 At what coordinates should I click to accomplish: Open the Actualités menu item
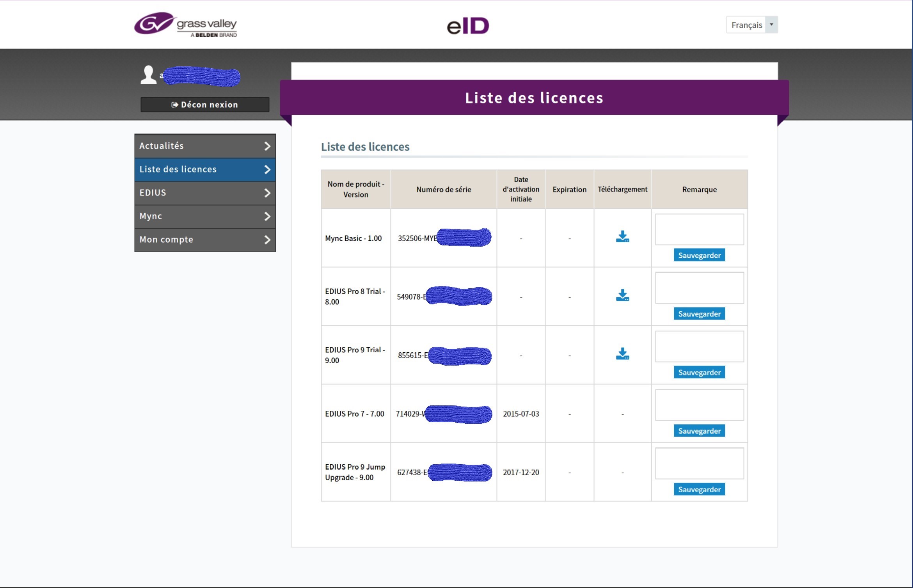click(x=205, y=146)
